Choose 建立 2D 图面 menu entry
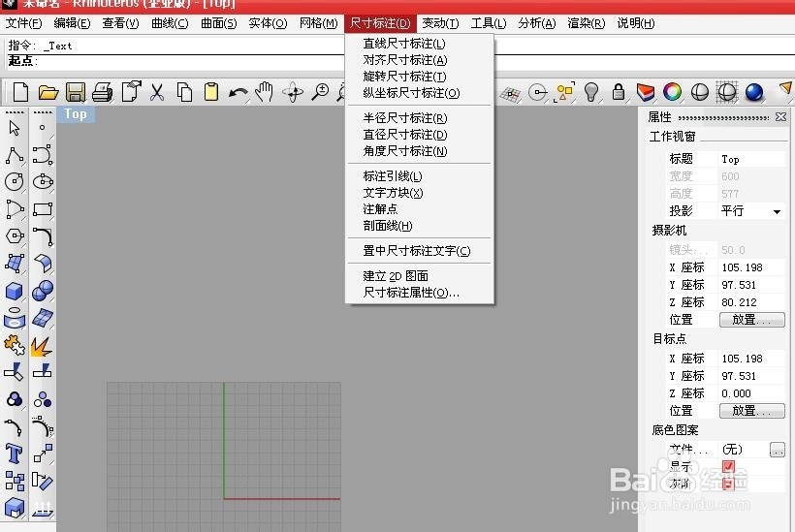 396,276
